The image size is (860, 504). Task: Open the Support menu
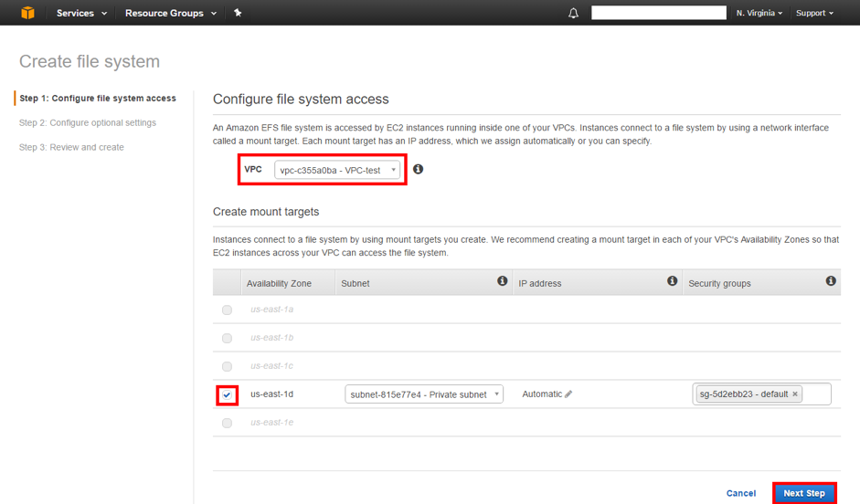pos(814,13)
